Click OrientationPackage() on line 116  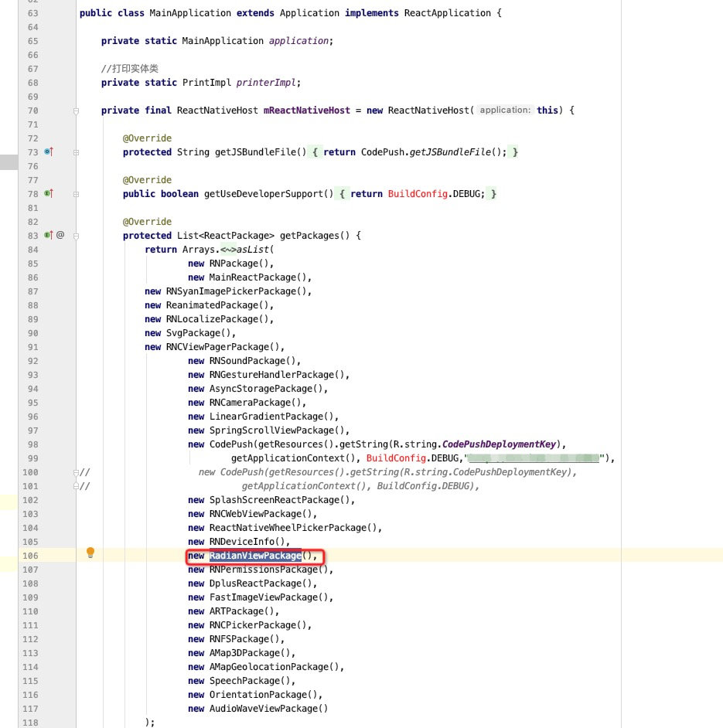[264, 695]
